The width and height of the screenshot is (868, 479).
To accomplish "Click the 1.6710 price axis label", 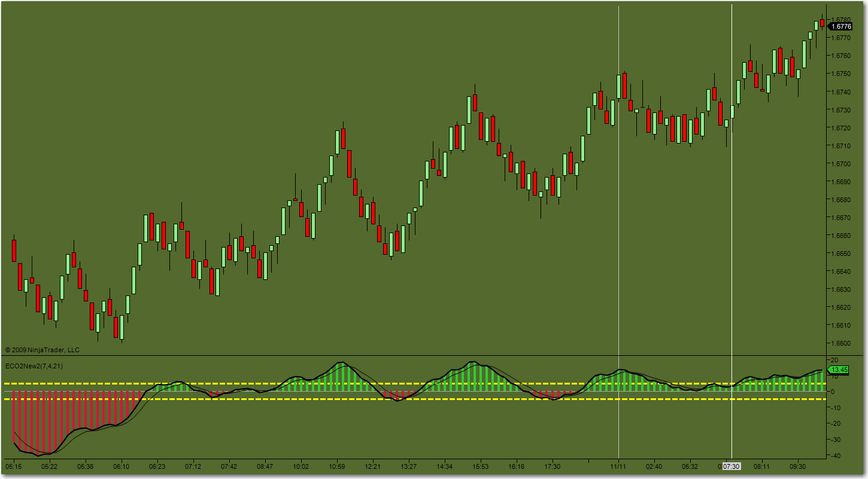I will click(x=841, y=145).
